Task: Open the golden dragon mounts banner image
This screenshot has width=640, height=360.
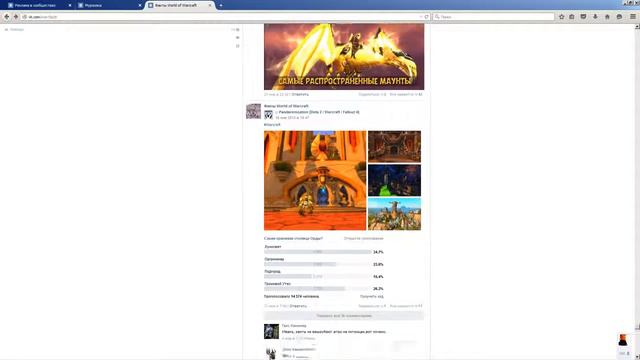Action: (x=344, y=56)
